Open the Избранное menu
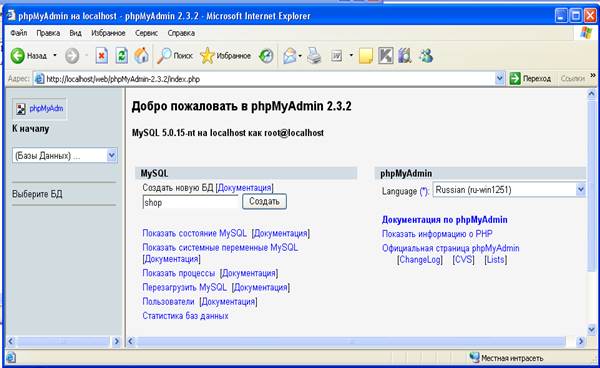The height and width of the screenshot is (368, 600). (108, 33)
